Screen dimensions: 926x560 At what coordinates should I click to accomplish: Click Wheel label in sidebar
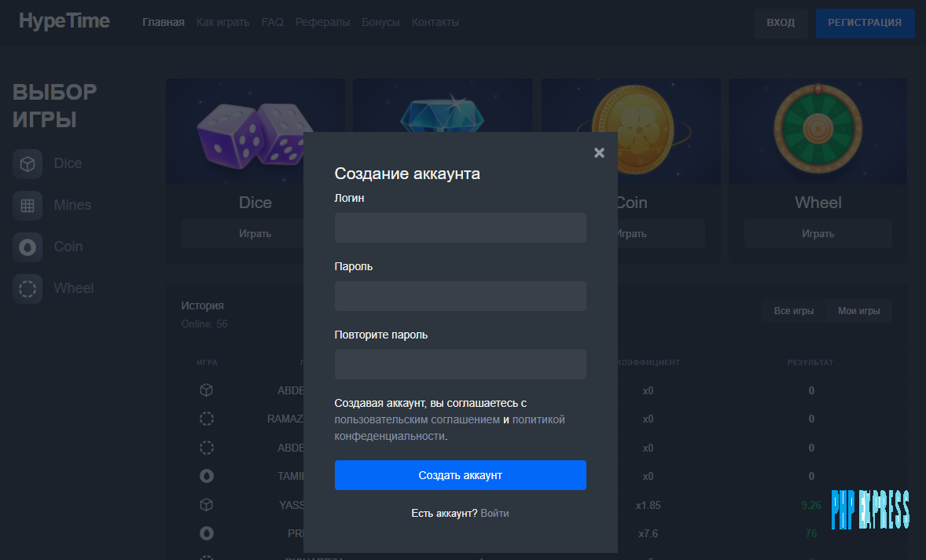pyautogui.click(x=74, y=288)
